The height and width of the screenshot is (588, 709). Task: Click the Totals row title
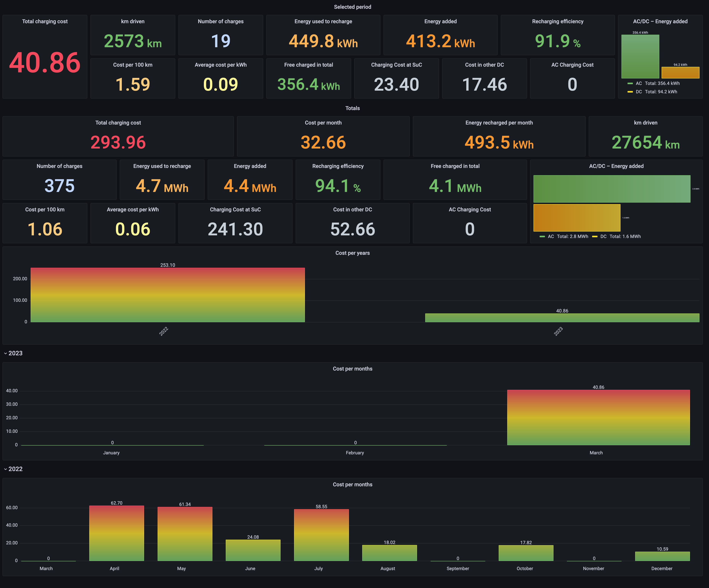point(352,108)
